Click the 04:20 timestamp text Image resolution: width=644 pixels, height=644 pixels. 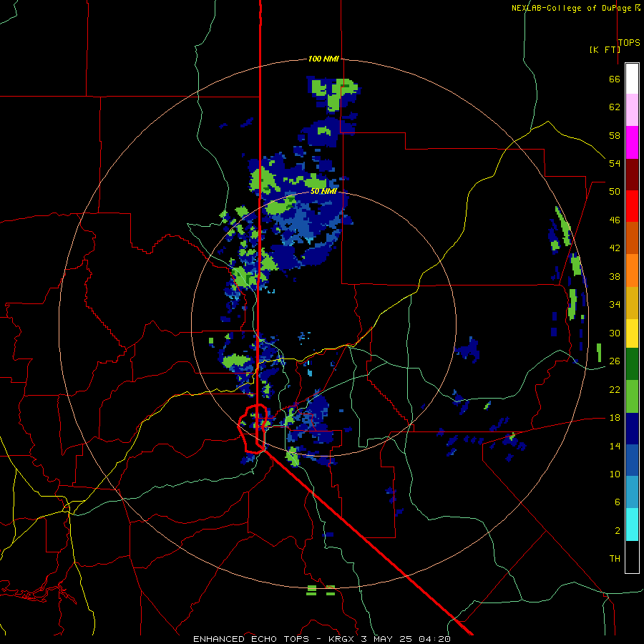tap(434, 639)
